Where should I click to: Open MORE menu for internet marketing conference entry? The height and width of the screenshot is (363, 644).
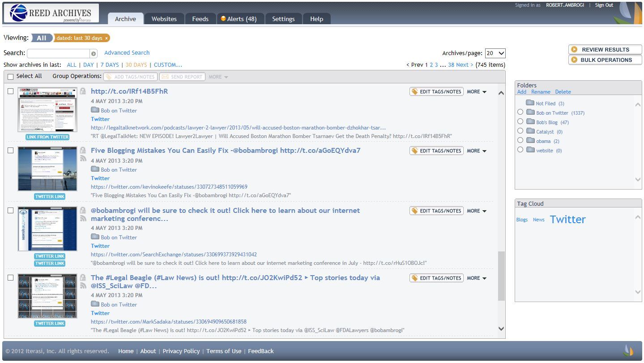pos(477,211)
